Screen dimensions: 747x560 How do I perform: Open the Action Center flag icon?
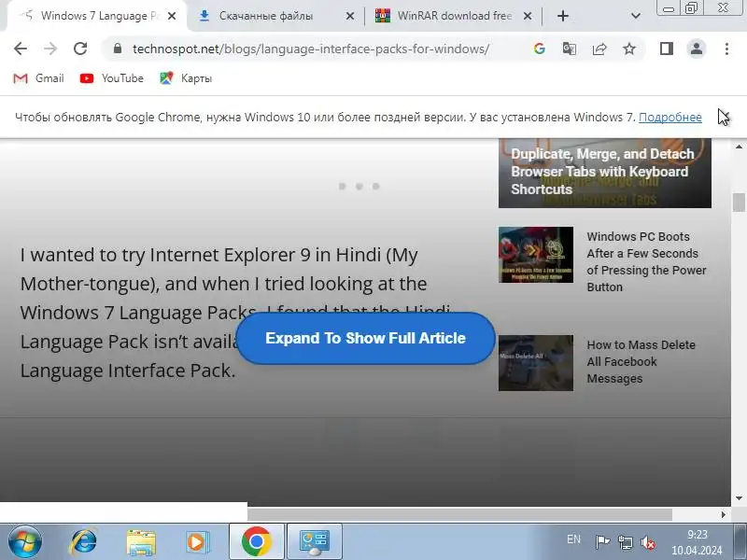tap(602, 542)
